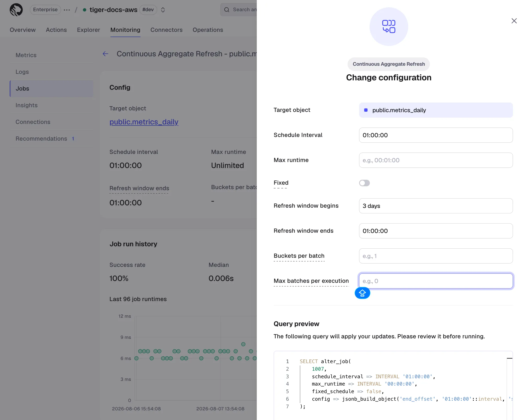
Task: Click the blue upload helper icon
Action: (x=362, y=293)
